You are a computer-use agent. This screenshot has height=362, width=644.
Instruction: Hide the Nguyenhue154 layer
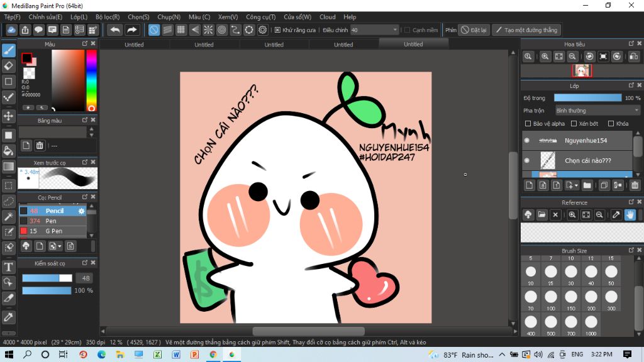(x=527, y=140)
